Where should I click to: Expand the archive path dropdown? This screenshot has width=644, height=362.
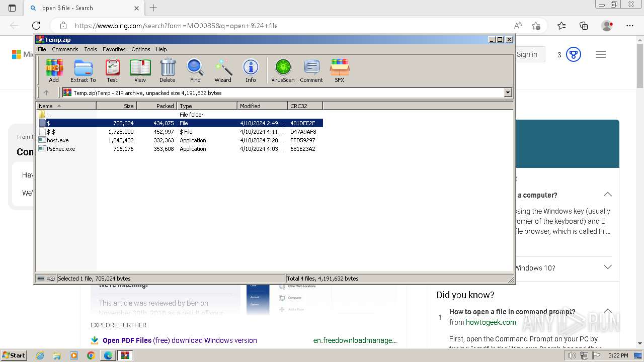coord(508,93)
